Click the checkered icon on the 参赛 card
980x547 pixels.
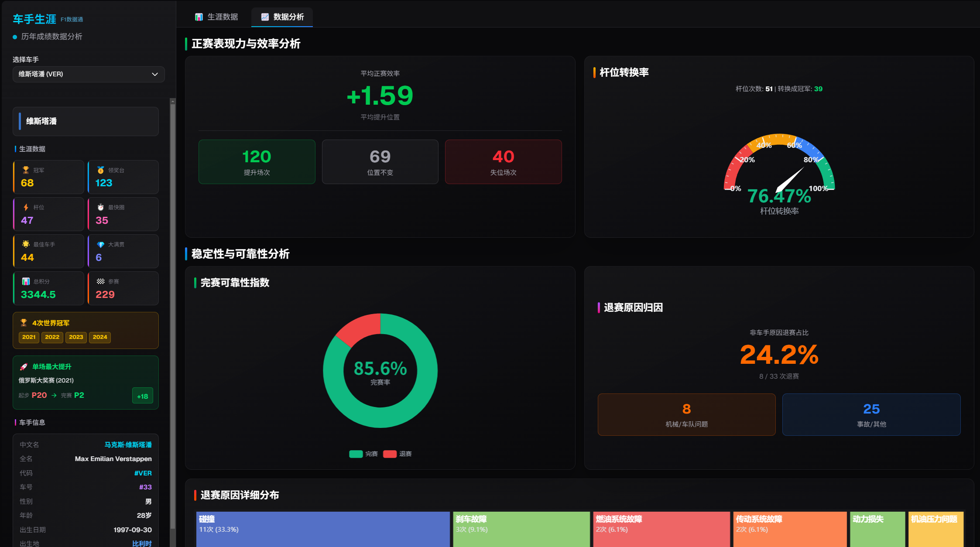(100, 281)
